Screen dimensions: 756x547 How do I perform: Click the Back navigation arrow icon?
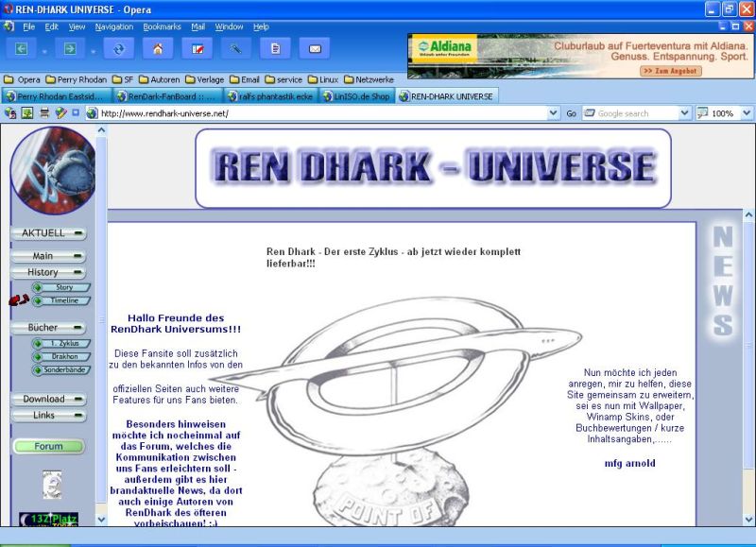[22, 49]
